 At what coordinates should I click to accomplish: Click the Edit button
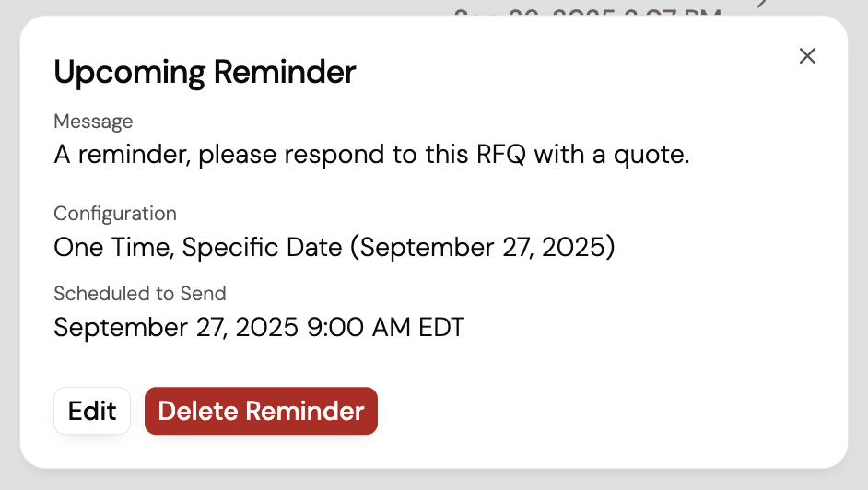(92, 411)
